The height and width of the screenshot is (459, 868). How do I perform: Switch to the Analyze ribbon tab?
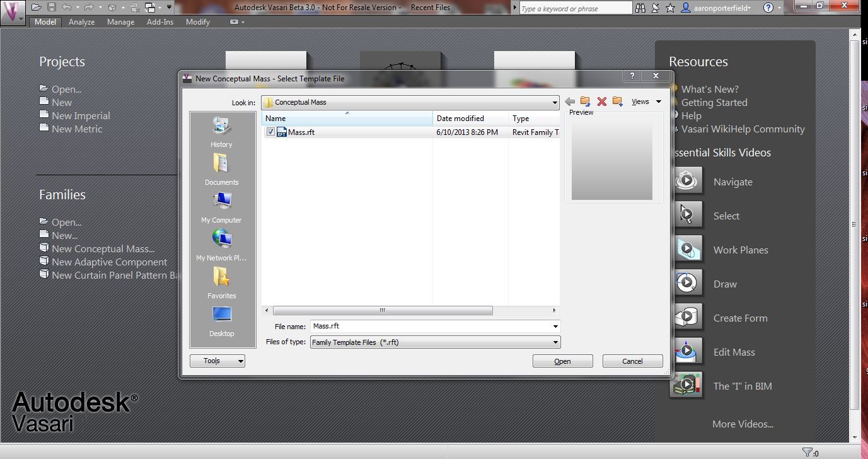pos(82,21)
